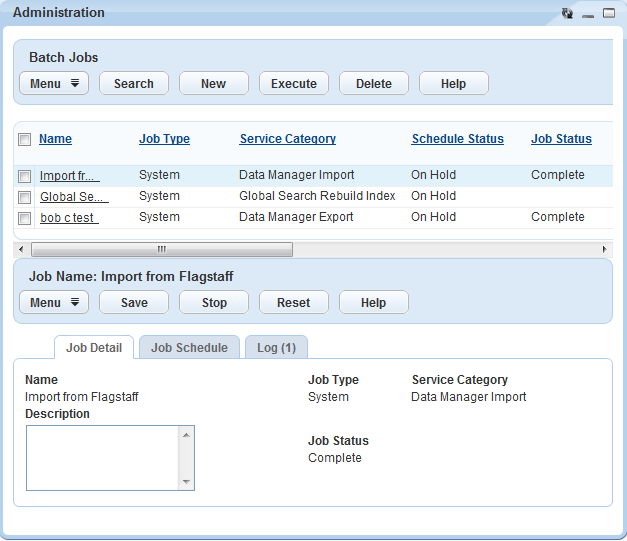Maximize the Administration panel
Image resolution: width=627 pixels, height=541 pixels.
(x=608, y=14)
